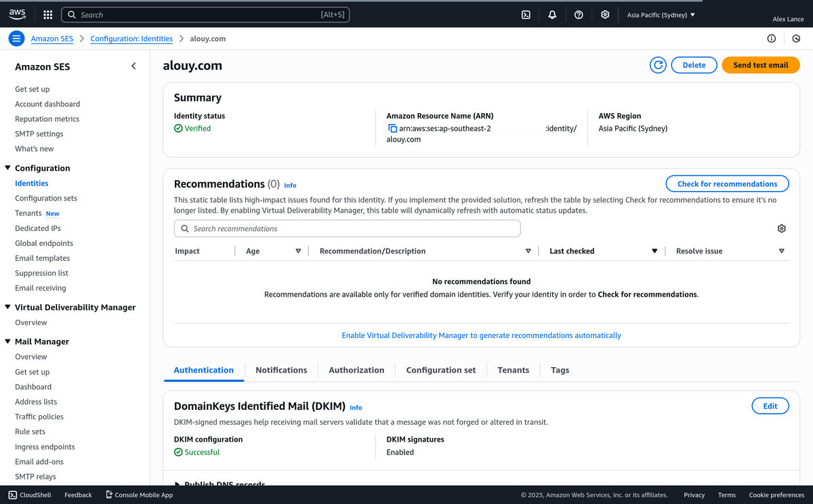Open the AWS services grid menu

47,14
